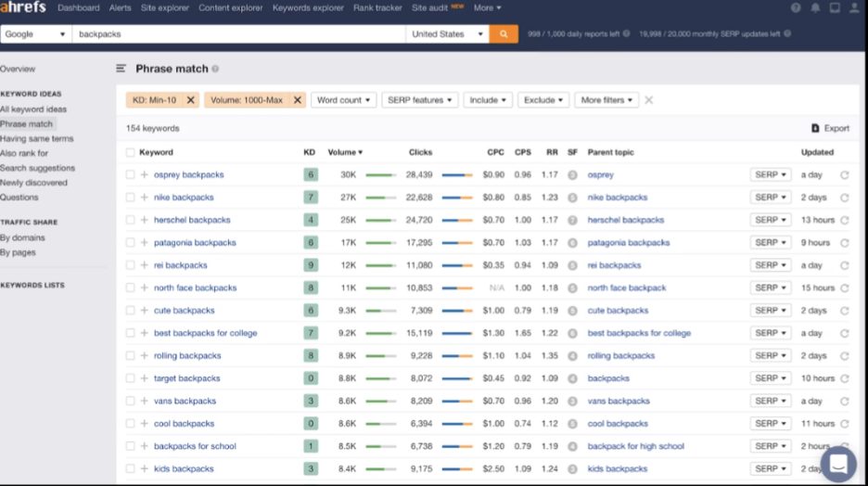Add nike backpacks to list via plus icon

(144, 197)
